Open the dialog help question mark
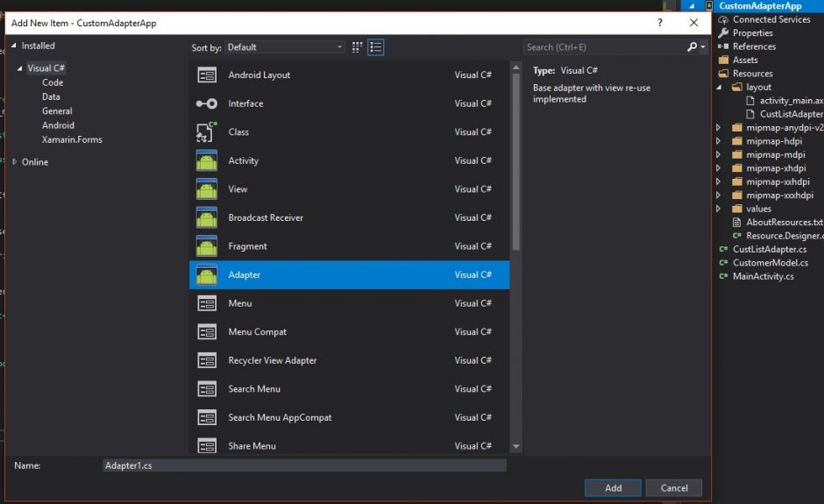Image resolution: width=824 pixels, height=504 pixels. point(660,23)
